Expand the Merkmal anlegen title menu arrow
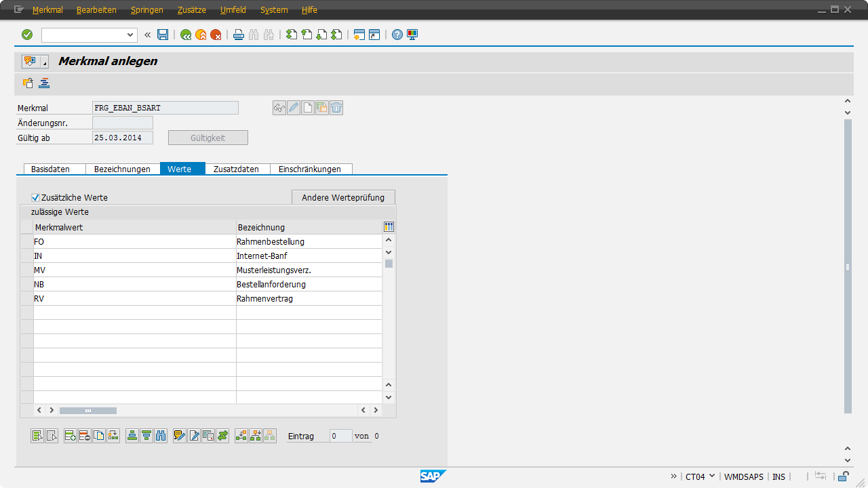 (45, 62)
